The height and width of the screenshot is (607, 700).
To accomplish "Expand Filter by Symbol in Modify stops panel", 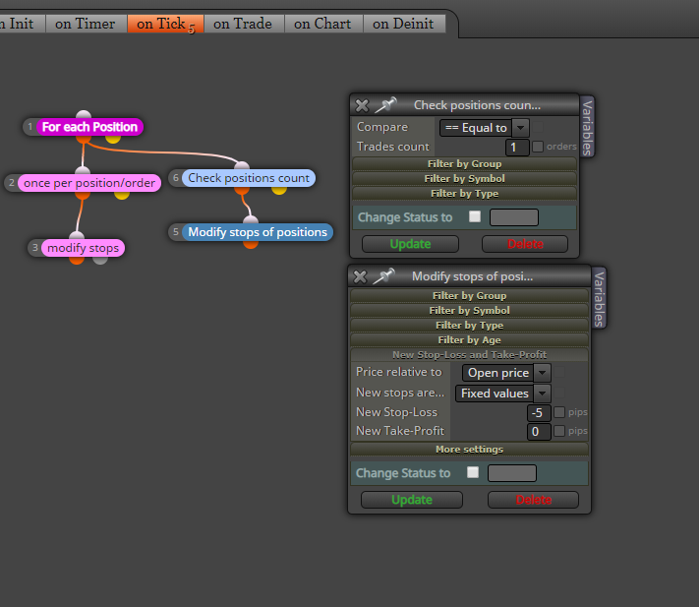I will (469, 310).
